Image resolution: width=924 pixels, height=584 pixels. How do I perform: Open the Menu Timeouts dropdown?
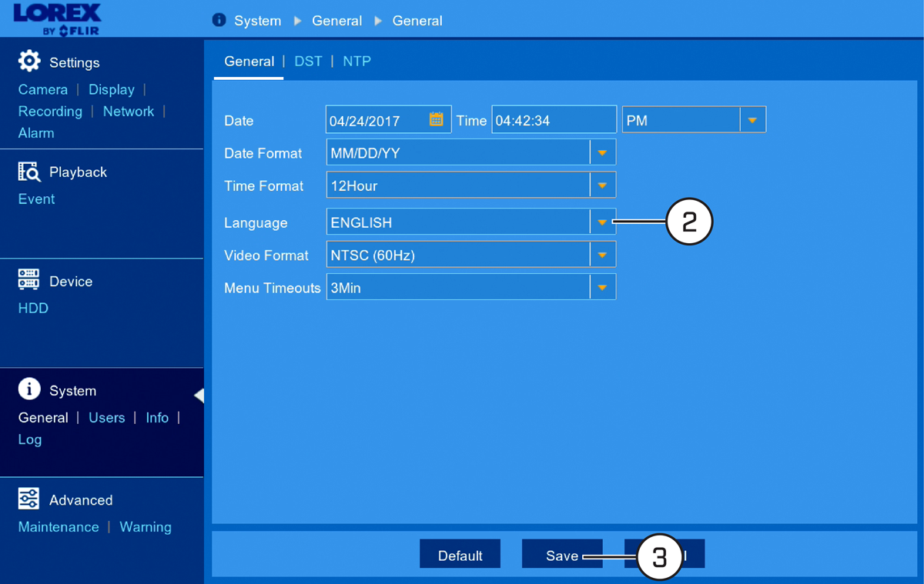(x=602, y=287)
